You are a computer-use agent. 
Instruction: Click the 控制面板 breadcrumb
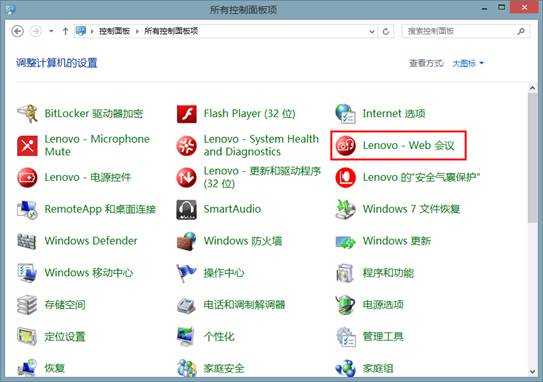point(114,31)
